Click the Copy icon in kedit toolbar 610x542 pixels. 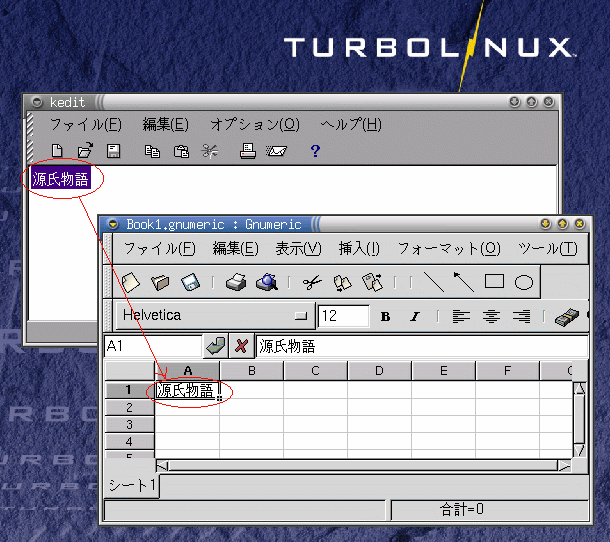tap(152, 151)
